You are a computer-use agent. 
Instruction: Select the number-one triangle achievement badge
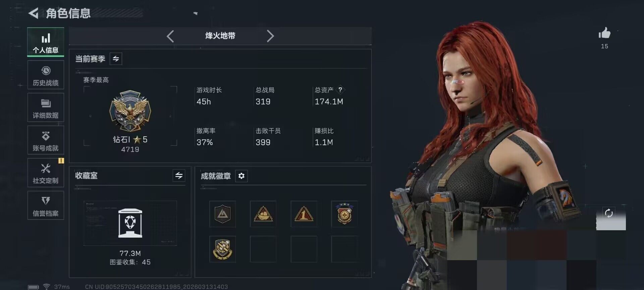pos(304,214)
